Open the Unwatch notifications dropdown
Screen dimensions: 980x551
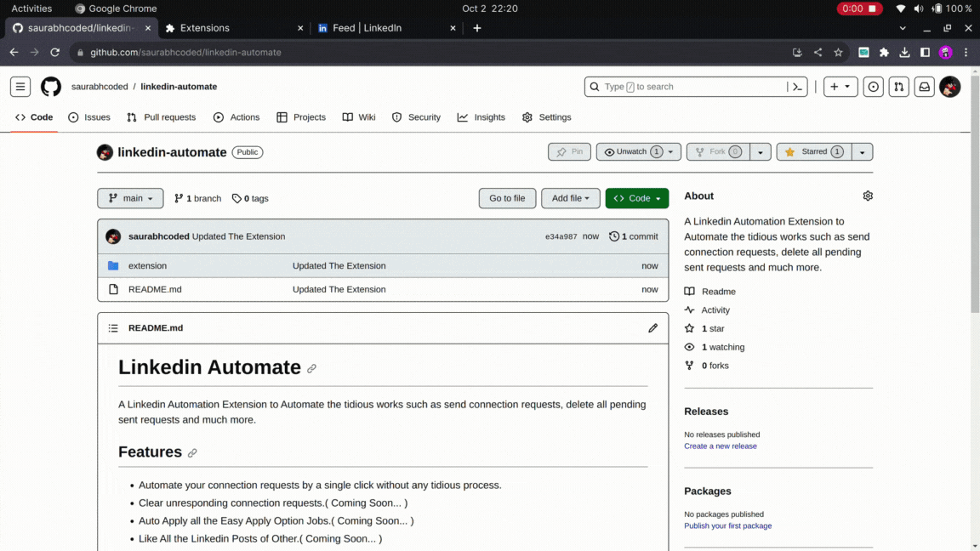[x=638, y=152]
